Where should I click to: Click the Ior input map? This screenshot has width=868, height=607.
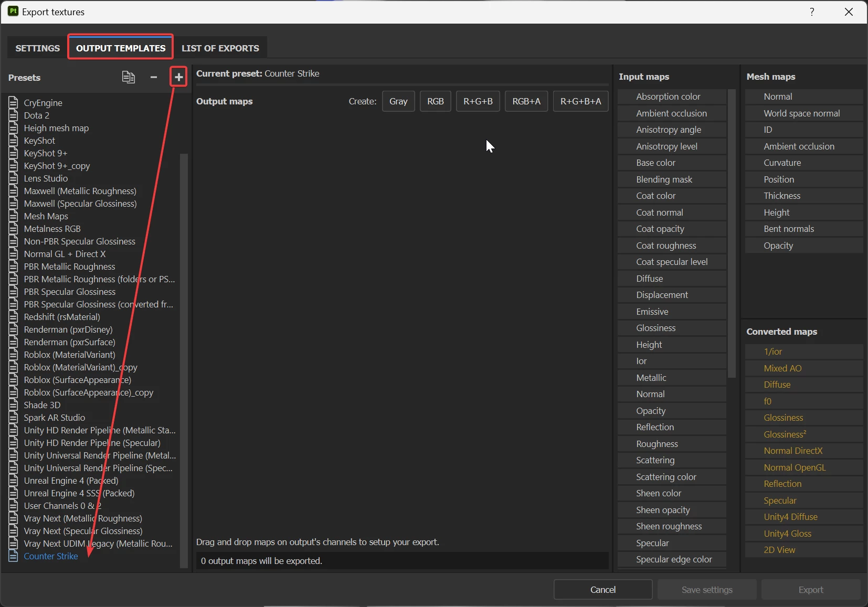pyautogui.click(x=672, y=361)
